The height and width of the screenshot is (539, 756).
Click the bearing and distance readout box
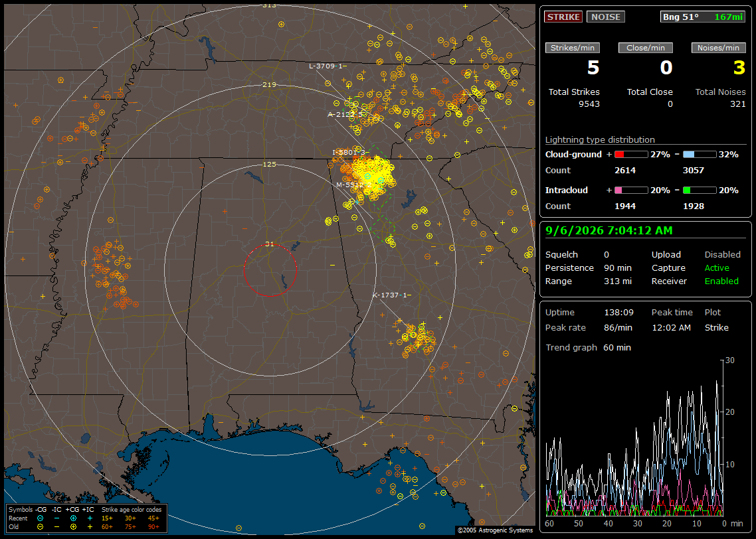pos(703,17)
